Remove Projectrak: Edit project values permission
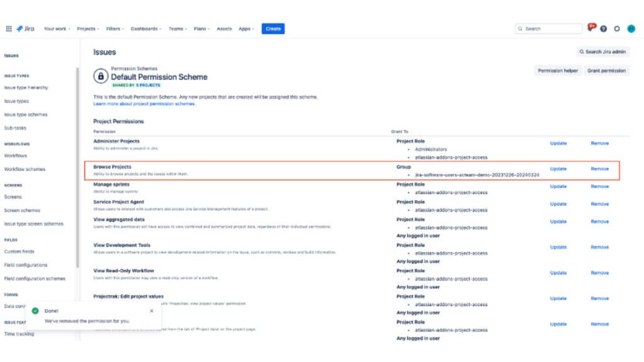644x362 pixels. (x=599, y=299)
